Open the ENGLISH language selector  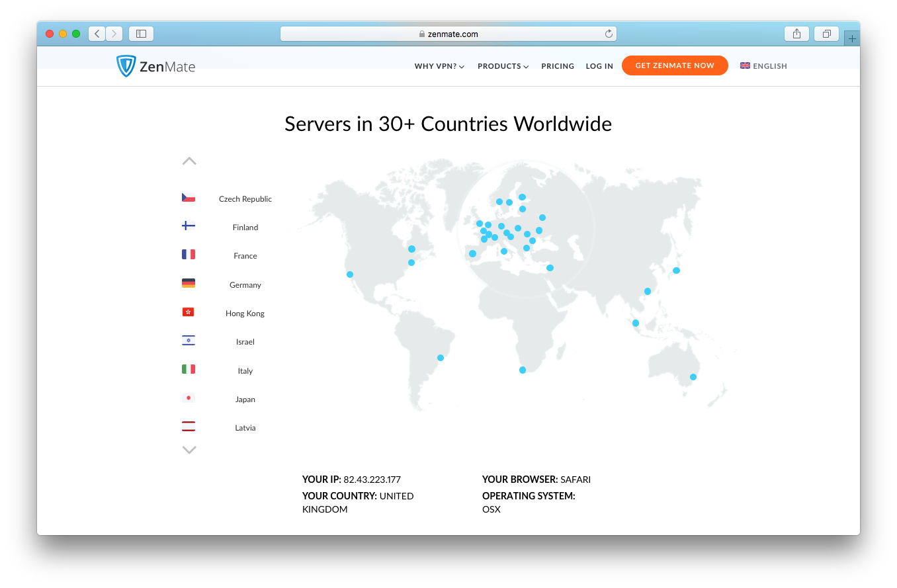coord(763,66)
